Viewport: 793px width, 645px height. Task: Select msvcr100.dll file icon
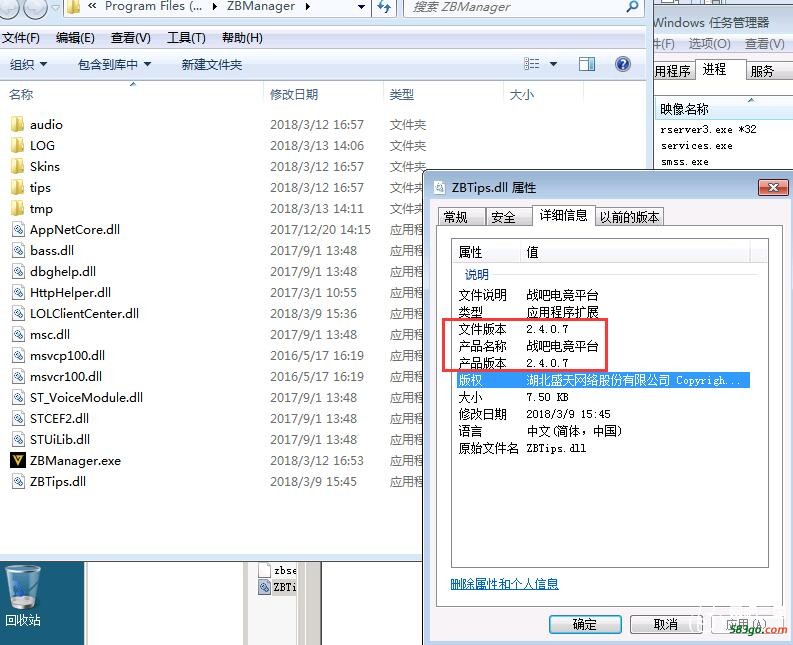pyautogui.click(x=18, y=376)
